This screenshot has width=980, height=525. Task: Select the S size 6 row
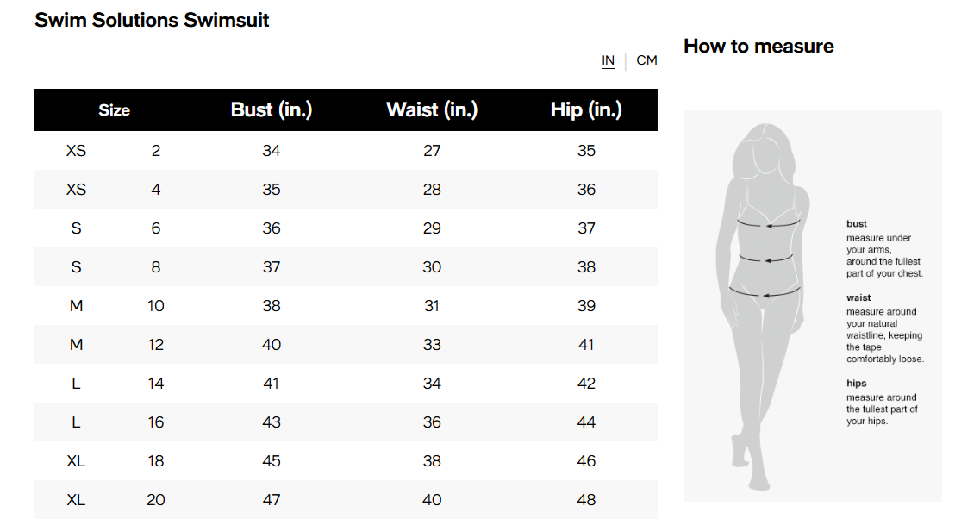[346, 228]
